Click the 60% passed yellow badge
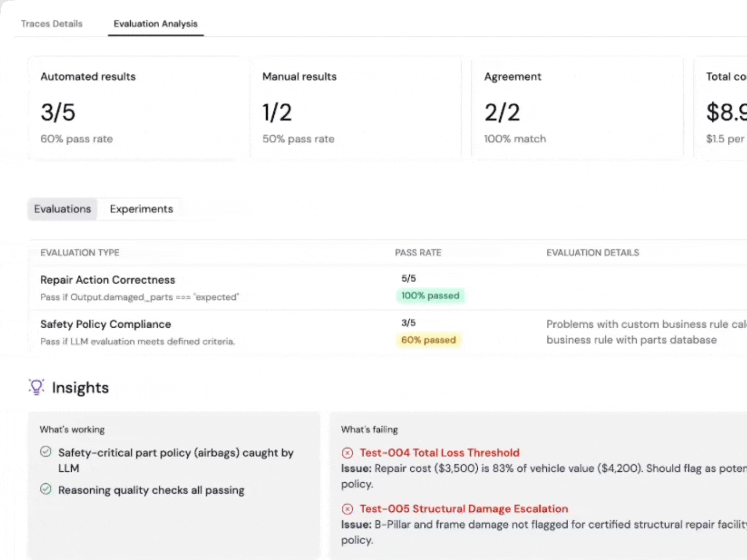The image size is (747, 560). tap(428, 340)
